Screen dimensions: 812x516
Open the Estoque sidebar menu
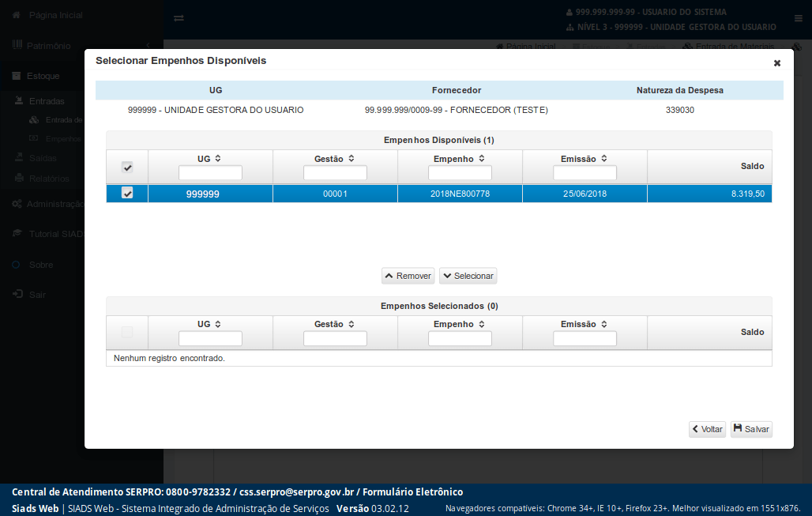43,76
